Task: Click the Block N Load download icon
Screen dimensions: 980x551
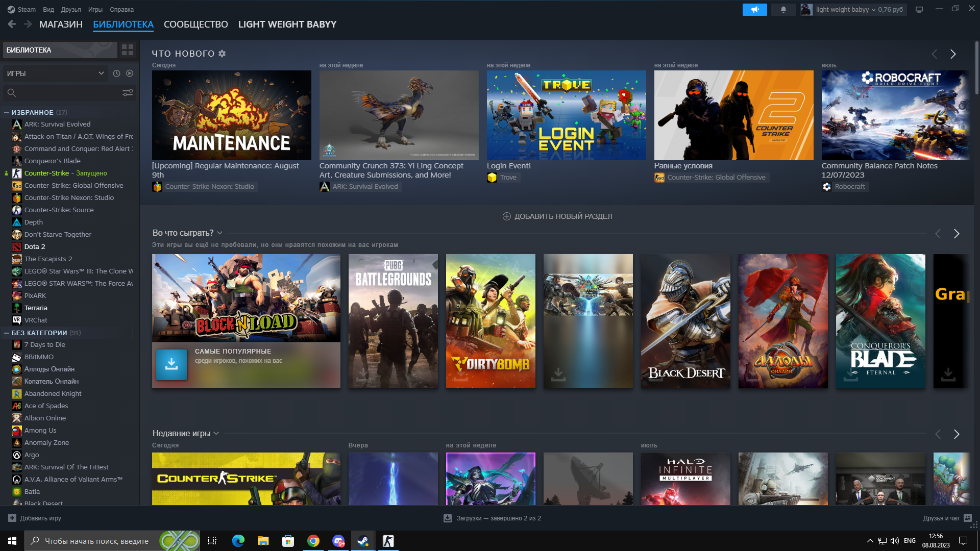Action: (x=171, y=364)
